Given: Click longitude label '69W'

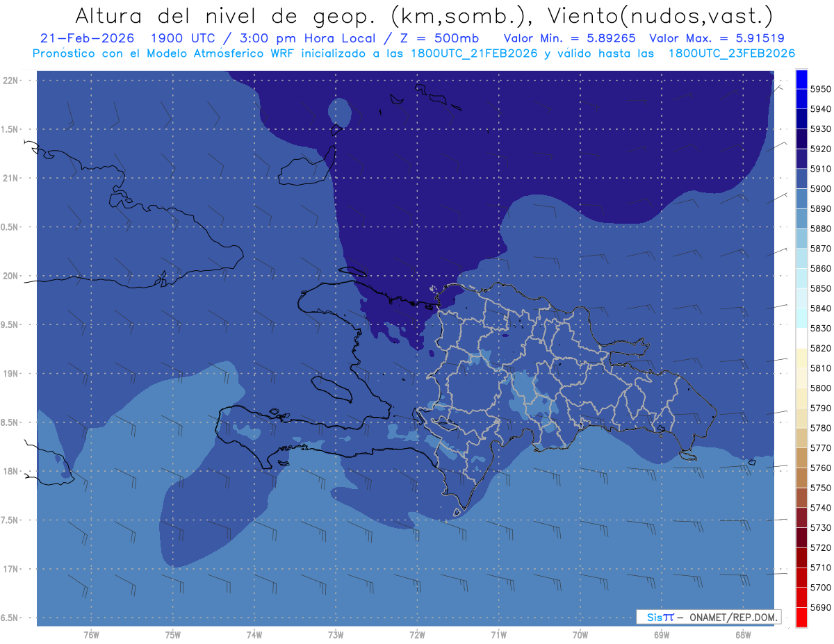Looking at the screenshot, I should pyautogui.click(x=662, y=634).
